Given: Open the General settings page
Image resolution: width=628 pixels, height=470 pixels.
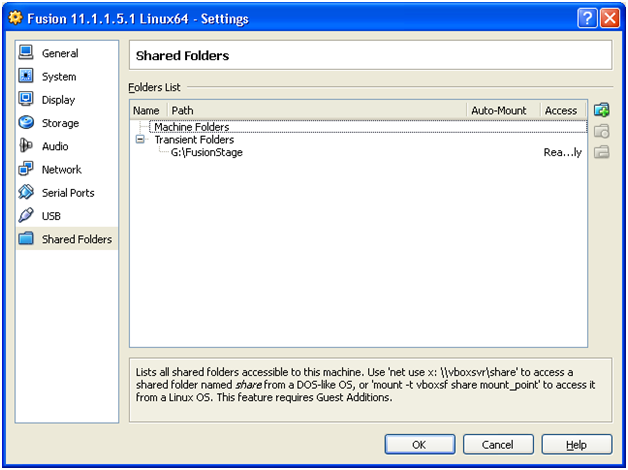Looking at the screenshot, I should pos(67,53).
